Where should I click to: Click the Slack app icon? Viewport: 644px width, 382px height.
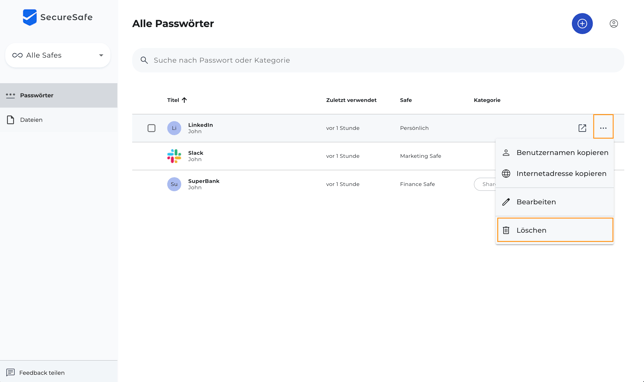[x=174, y=156]
